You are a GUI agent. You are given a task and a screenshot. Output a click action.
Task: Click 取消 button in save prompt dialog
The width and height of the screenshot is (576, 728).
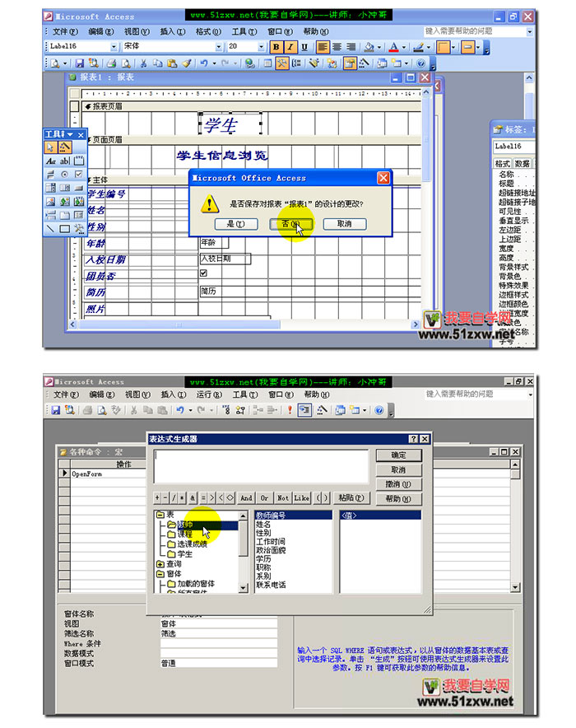(x=345, y=224)
